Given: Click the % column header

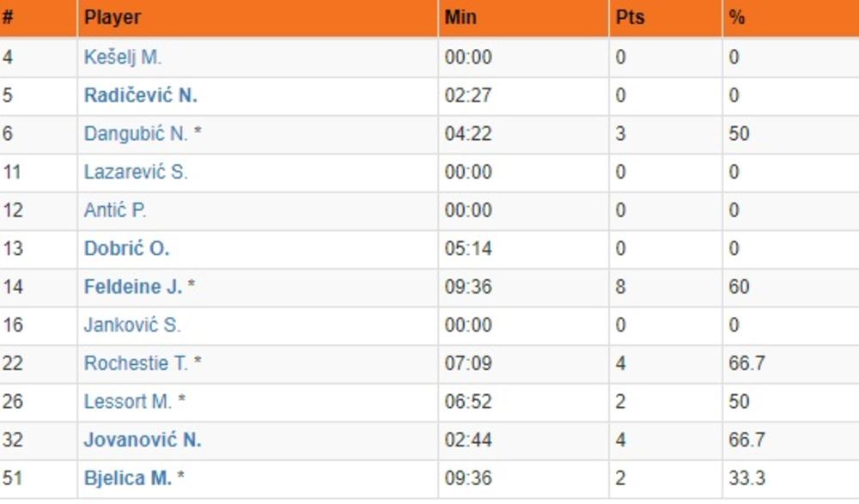Looking at the screenshot, I should coord(736,17).
